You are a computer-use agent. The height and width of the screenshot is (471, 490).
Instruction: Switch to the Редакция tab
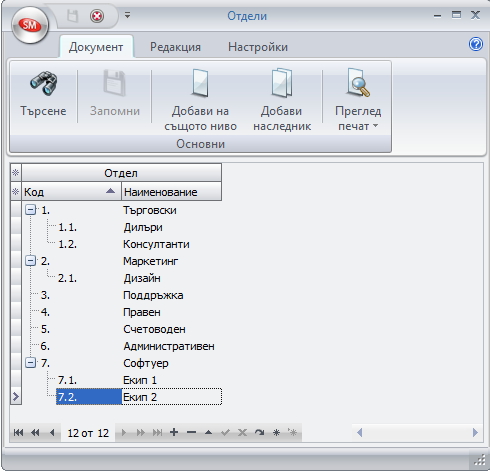pos(175,47)
